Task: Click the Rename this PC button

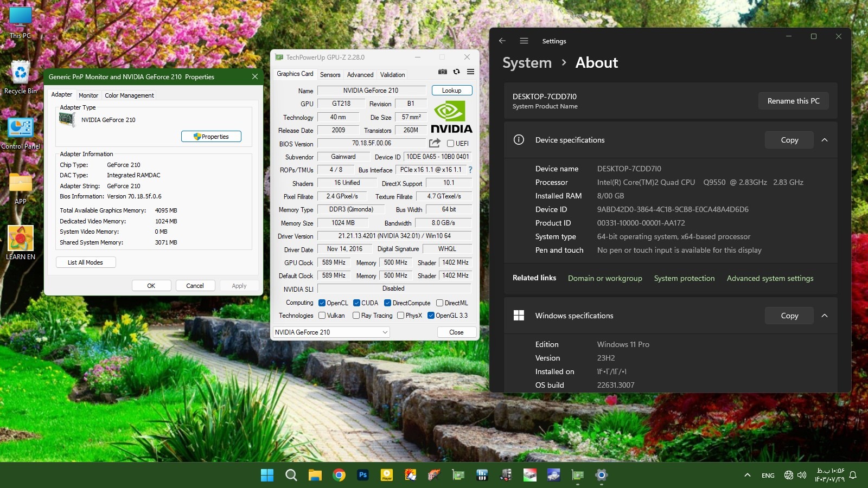Action: tap(793, 101)
